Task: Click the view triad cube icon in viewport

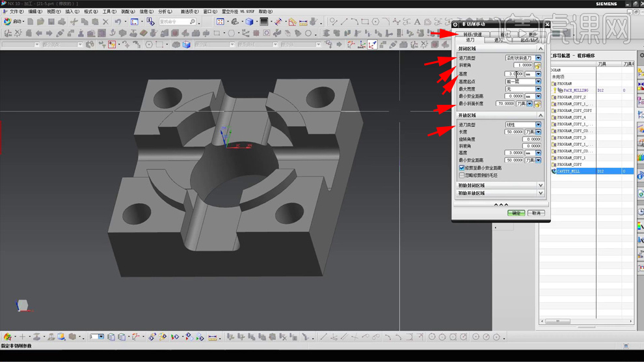Action: coord(22,305)
